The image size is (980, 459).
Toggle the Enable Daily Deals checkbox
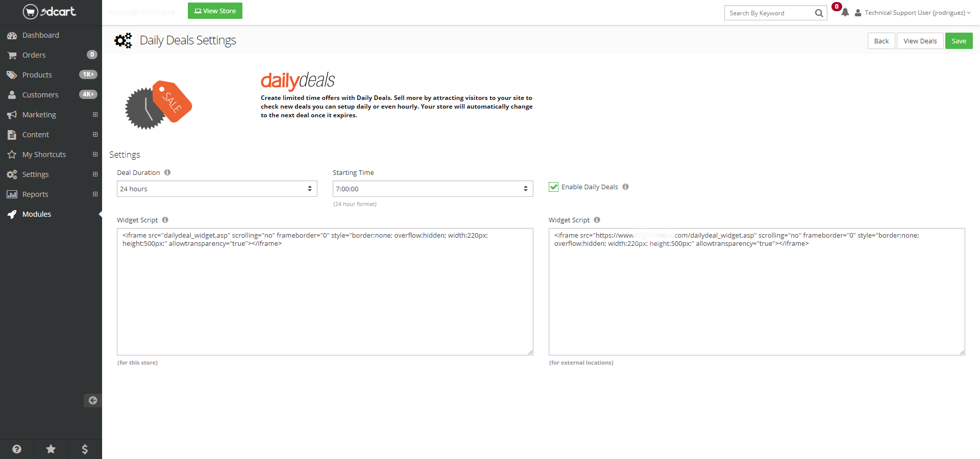(553, 187)
